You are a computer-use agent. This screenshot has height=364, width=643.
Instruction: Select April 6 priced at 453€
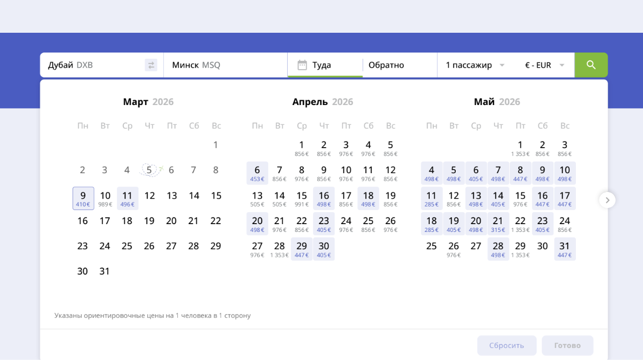[257, 173]
